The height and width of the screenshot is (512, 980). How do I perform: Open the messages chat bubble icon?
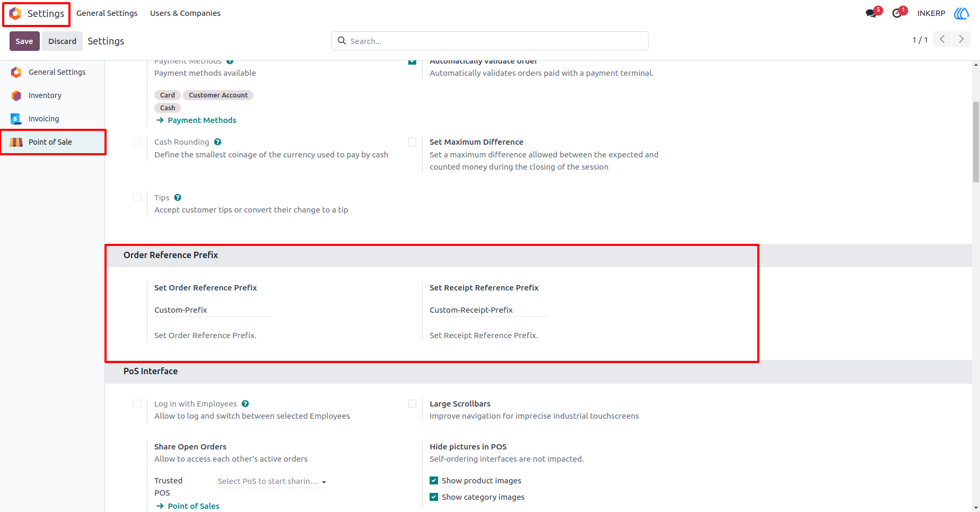(x=871, y=13)
